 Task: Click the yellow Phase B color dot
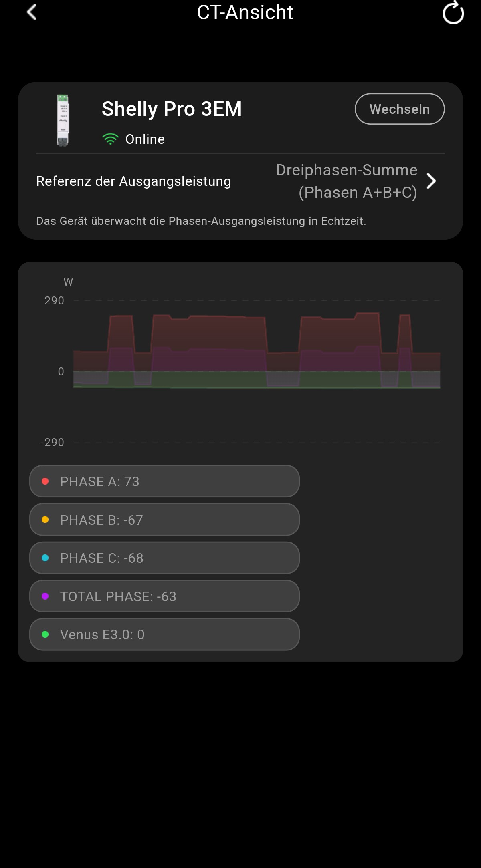[x=45, y=520]
